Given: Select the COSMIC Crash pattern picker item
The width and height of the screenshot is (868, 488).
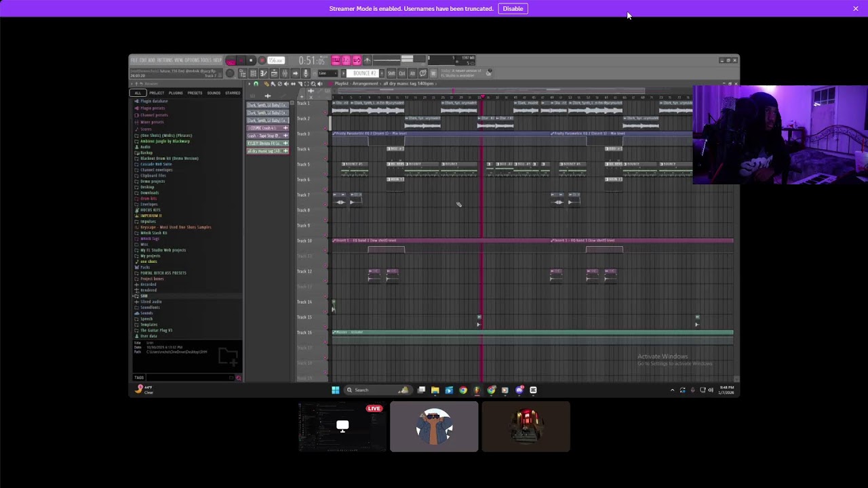Looking at the screenshot, I should pos(267,128).
